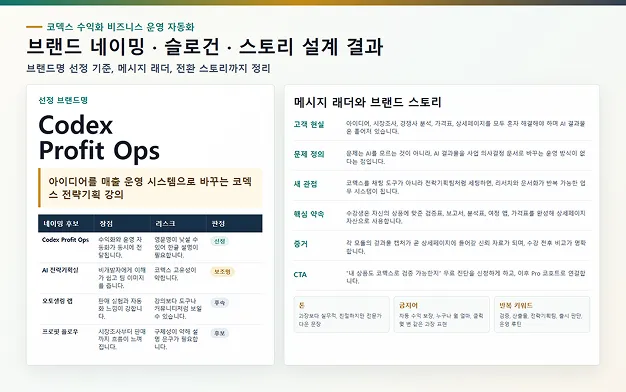Select the '프로핏 플로우' candidate name cell

[x=60, y=332]
